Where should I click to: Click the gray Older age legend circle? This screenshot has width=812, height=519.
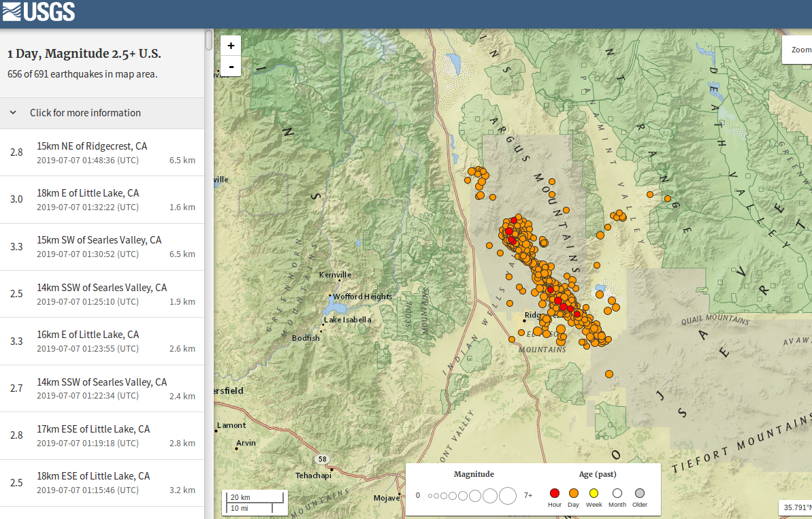639,494
